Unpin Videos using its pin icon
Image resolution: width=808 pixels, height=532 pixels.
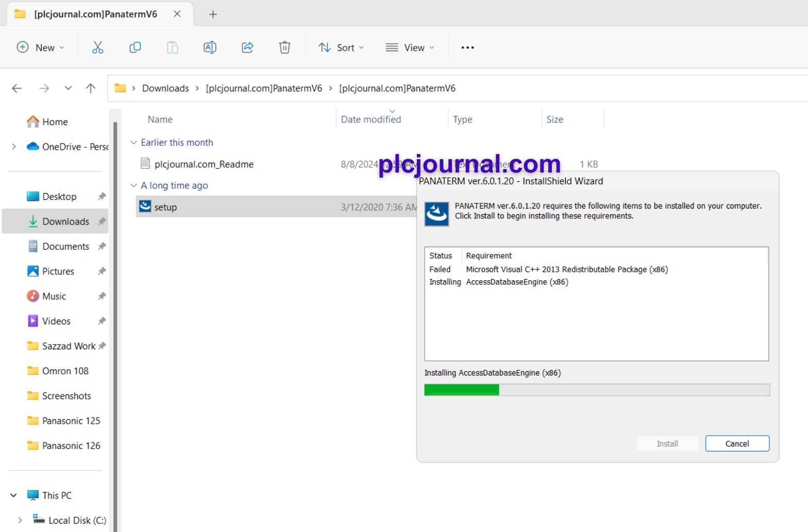click(x=102, y=321)
